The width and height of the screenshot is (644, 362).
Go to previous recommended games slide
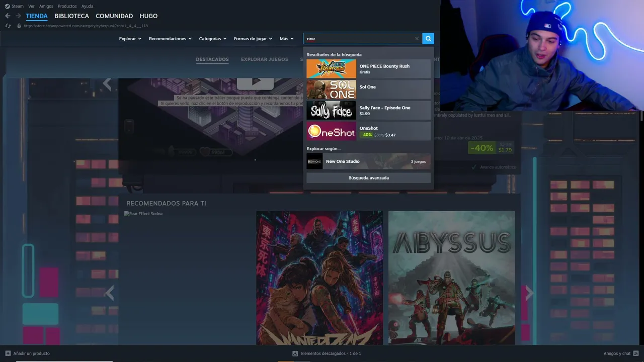coord(109,293)
